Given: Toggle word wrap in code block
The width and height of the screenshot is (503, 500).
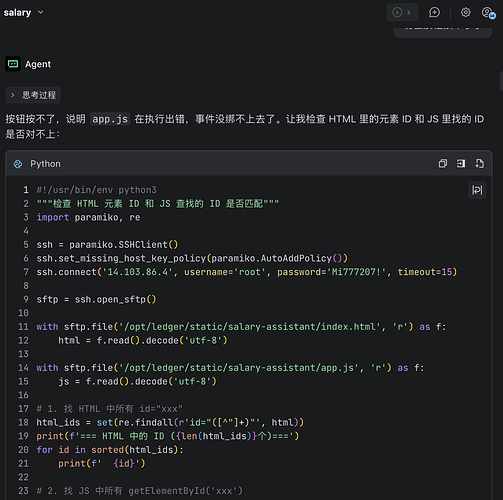Looking at the screenshot, I should tap(477, 190).
